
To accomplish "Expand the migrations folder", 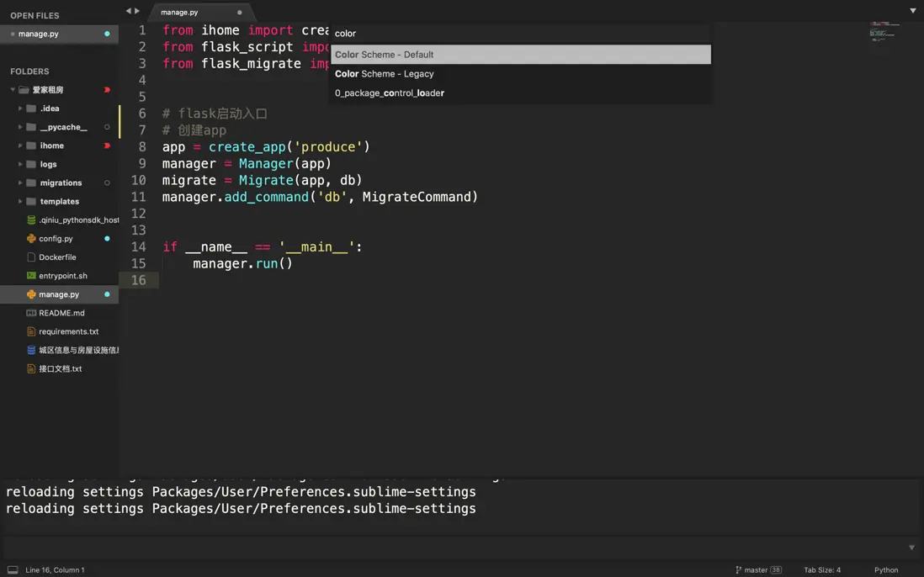I will [20, 183].
